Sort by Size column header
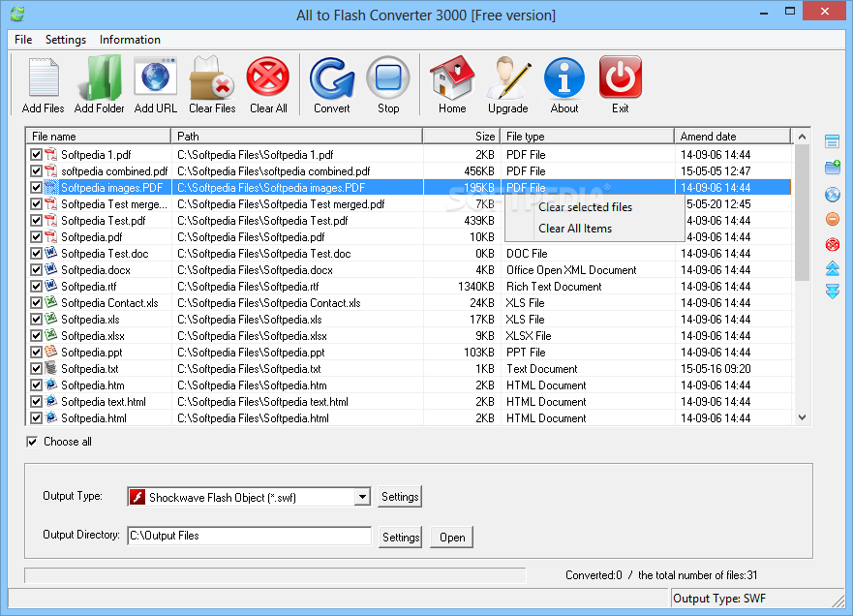 461,136
